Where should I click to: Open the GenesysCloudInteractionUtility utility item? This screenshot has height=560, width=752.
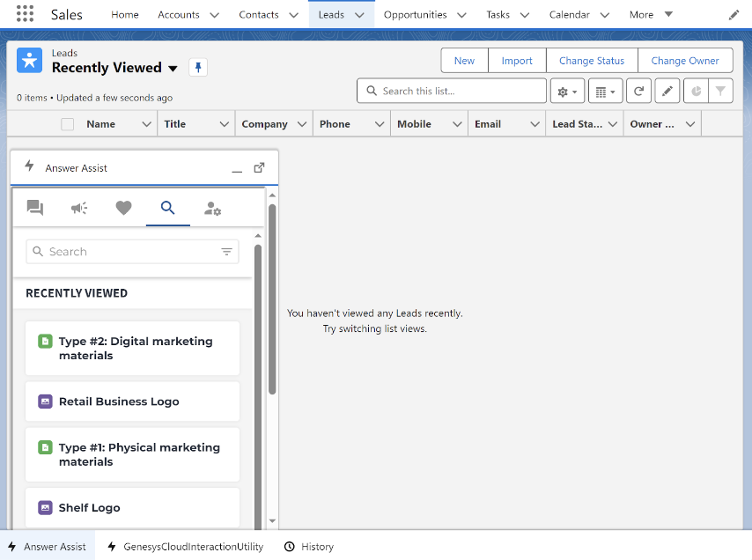point(186,547)
